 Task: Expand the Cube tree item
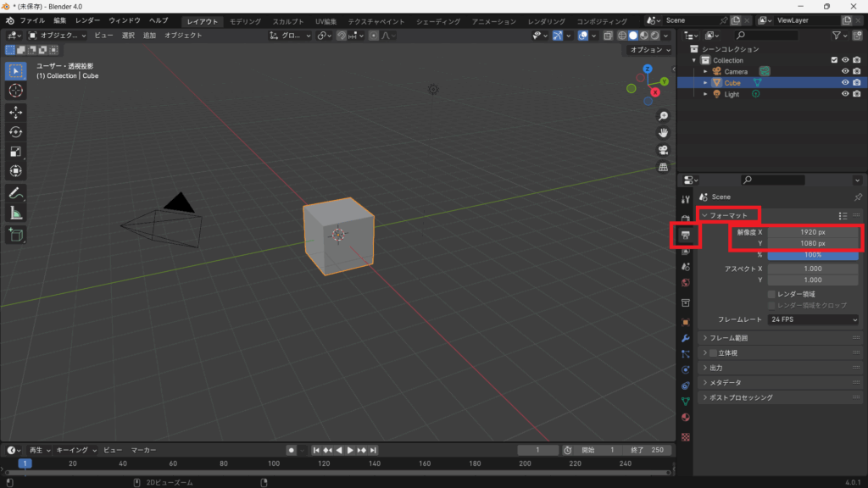coord(705,82)
